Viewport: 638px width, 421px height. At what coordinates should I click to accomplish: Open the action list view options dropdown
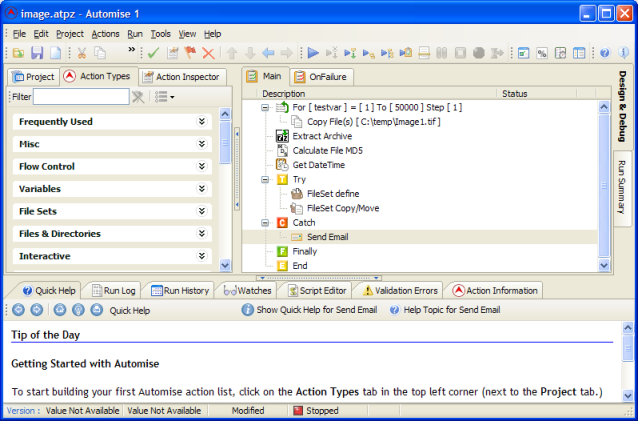tap(164, 97)
